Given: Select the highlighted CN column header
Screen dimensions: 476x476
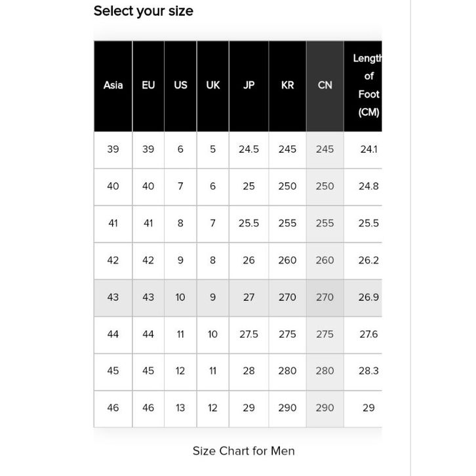Looking at the screenshot, I should tap(325, 85).
